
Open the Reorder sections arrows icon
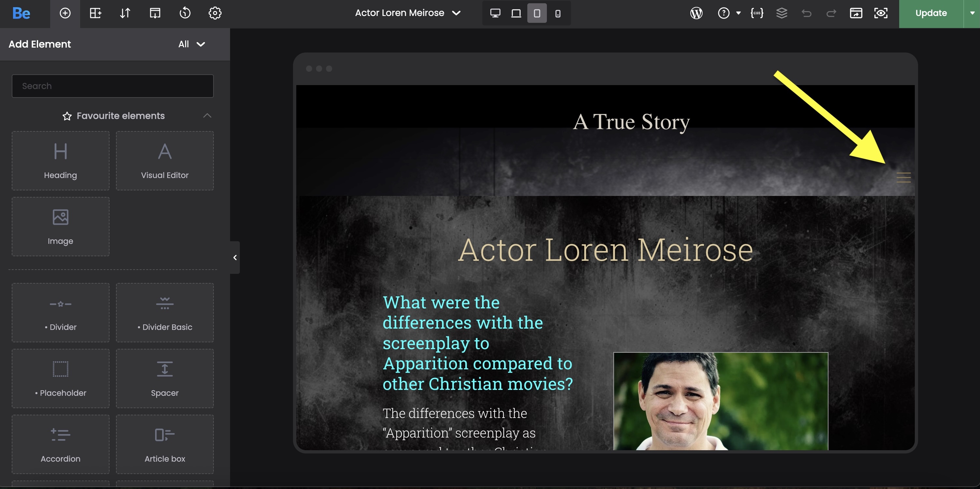[x=125, y=13]
